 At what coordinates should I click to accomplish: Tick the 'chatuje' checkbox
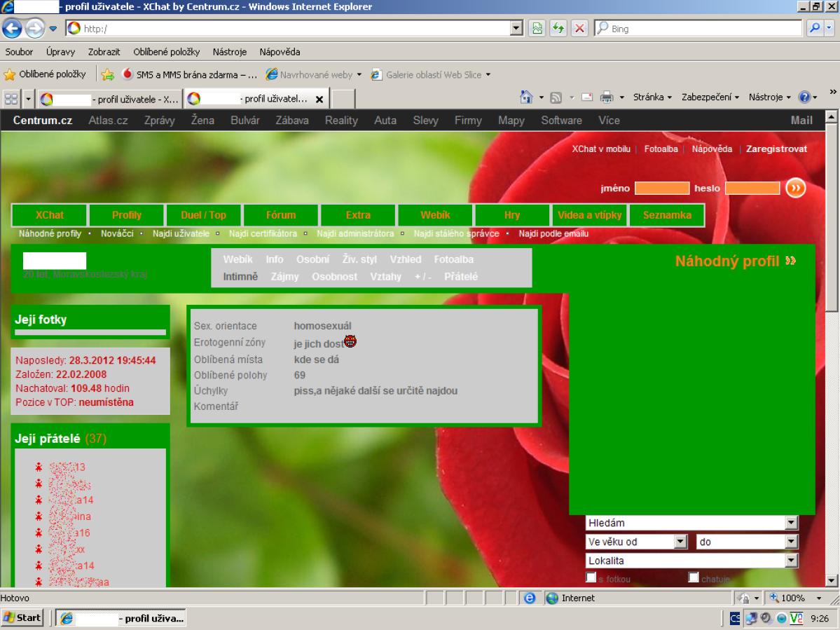(x=694, y=577)
